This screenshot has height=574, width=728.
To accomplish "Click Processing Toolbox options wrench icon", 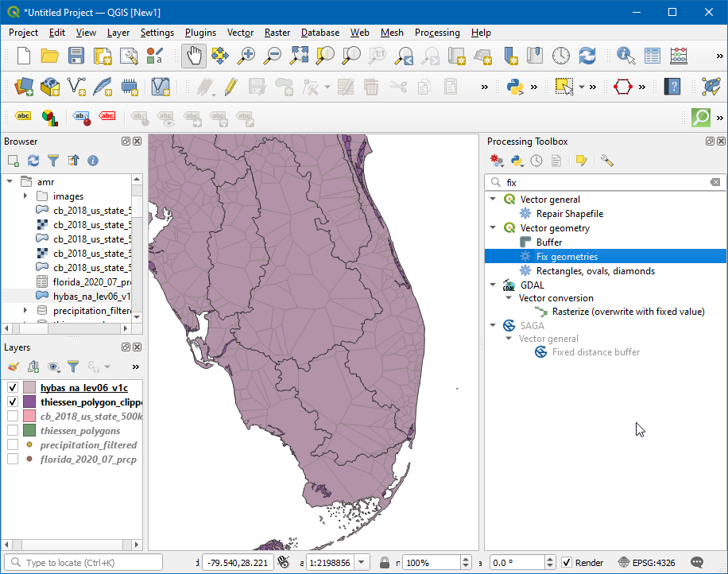I will point(607,161).
